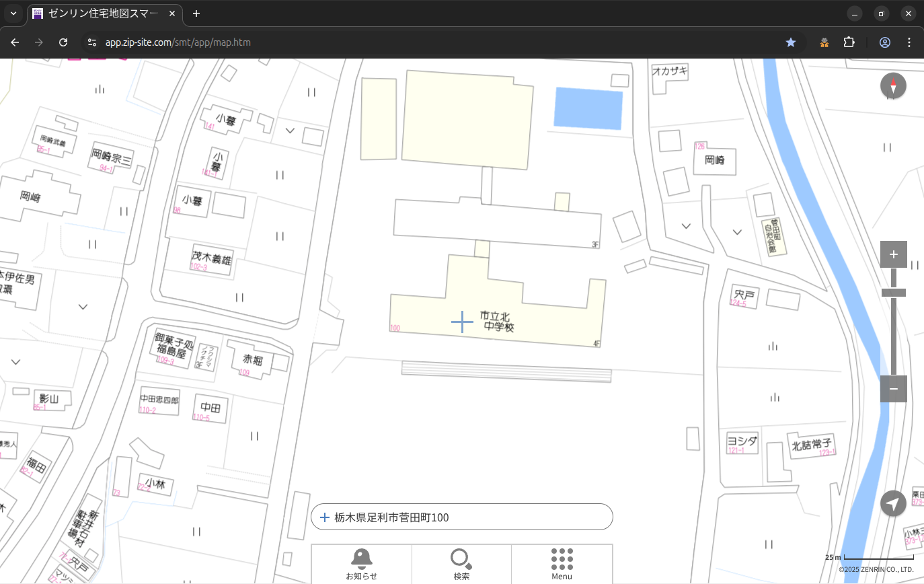
Task: Zoom in with the plus button
Action: (x=893, y=254)
